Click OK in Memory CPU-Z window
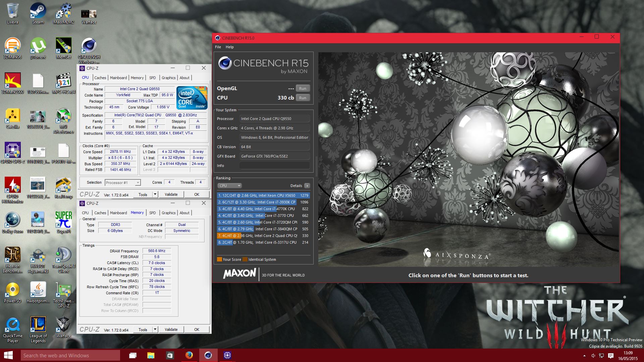 click(197, 329)
